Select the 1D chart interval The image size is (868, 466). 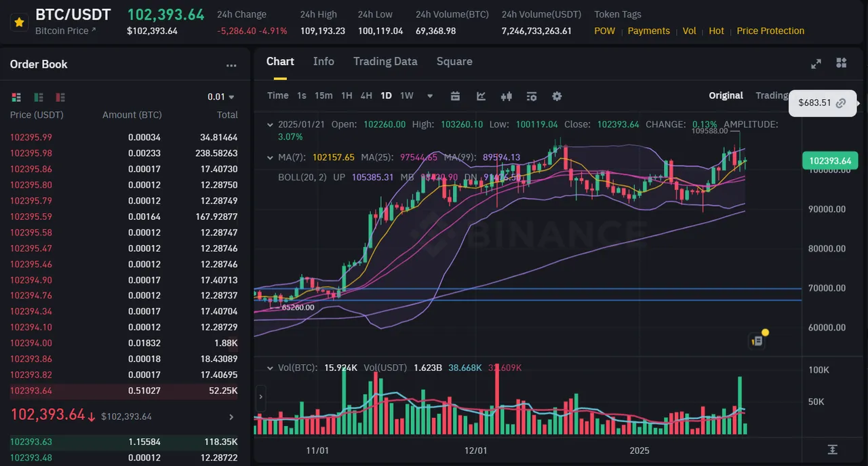coord(386,96)
